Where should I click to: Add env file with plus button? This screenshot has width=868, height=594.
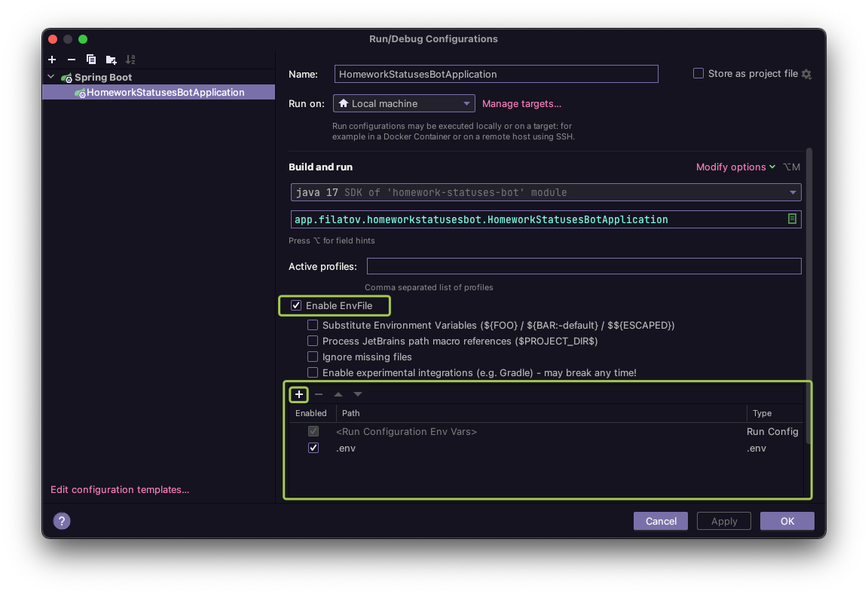(299, 394)
